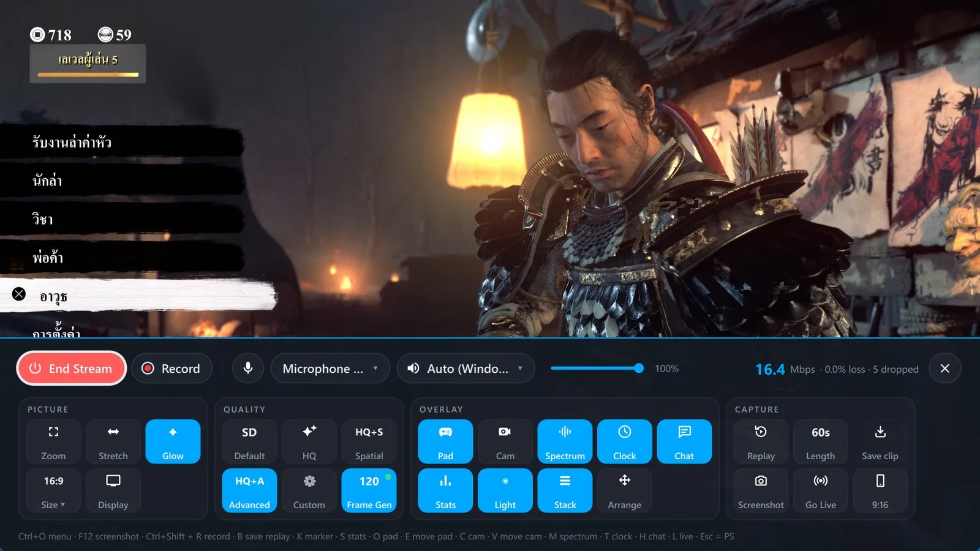Select the Zoom picture mode
The height and width of the screenshot is (551, 980).
[x=53, y=441]
